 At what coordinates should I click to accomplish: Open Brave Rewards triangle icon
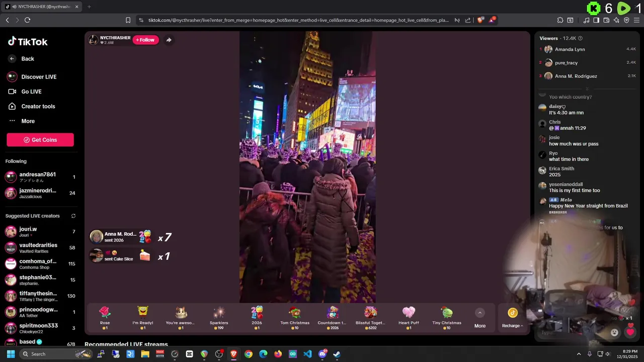tap(492, 20)
